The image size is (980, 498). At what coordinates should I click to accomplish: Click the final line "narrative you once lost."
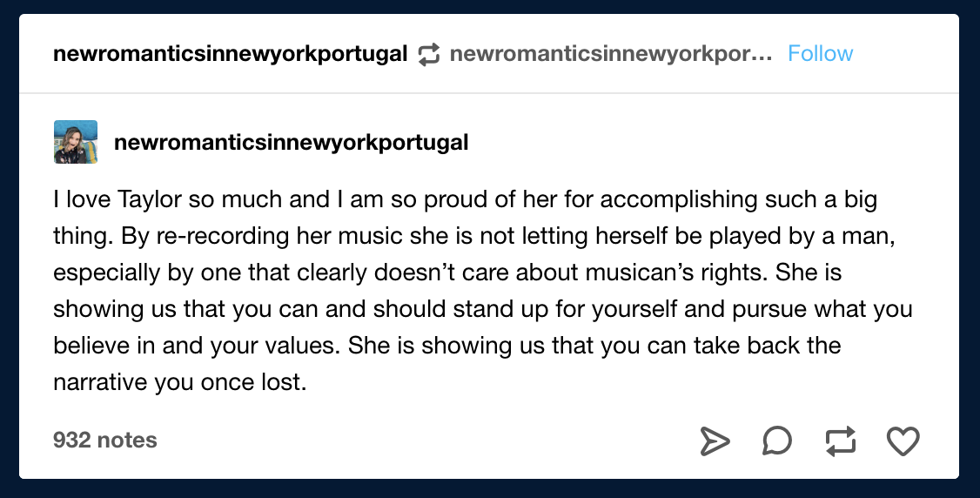pyautogui.click(x=180, y=382)
